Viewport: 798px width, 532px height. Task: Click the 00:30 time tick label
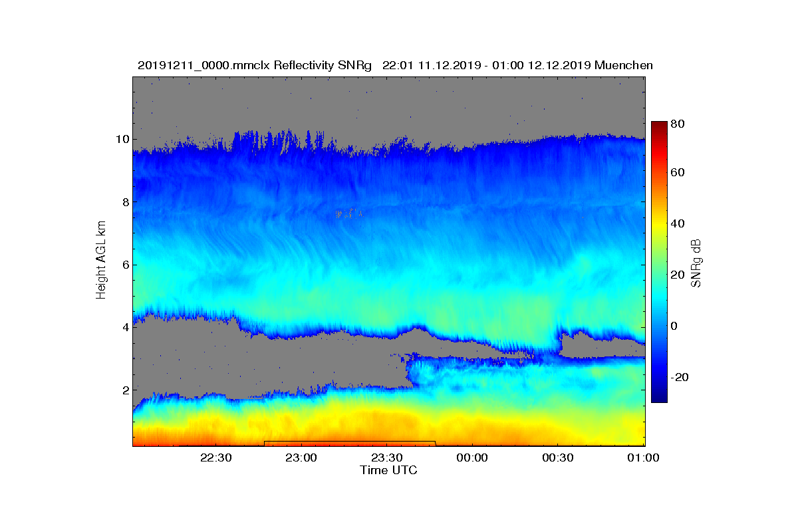559,458
